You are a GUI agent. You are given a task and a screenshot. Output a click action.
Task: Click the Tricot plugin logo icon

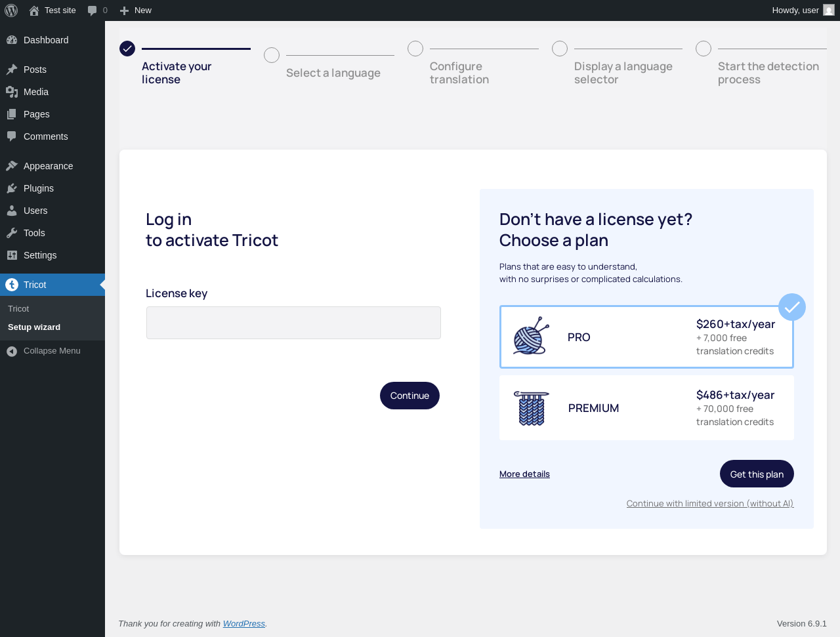pos(12,285)
